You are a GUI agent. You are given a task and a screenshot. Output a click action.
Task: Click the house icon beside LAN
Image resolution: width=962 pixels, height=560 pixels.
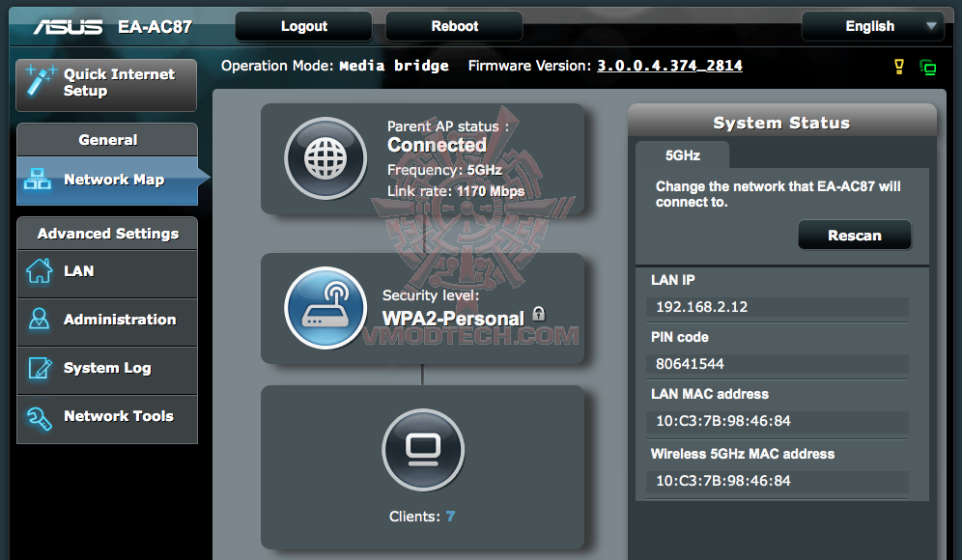click(40, 271)
